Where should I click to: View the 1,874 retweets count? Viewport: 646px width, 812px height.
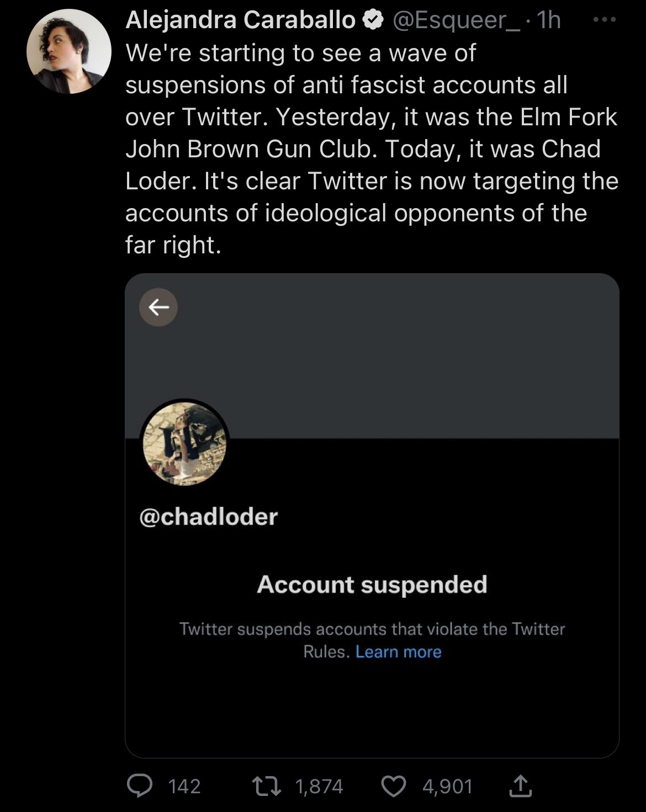pos(319,786)
